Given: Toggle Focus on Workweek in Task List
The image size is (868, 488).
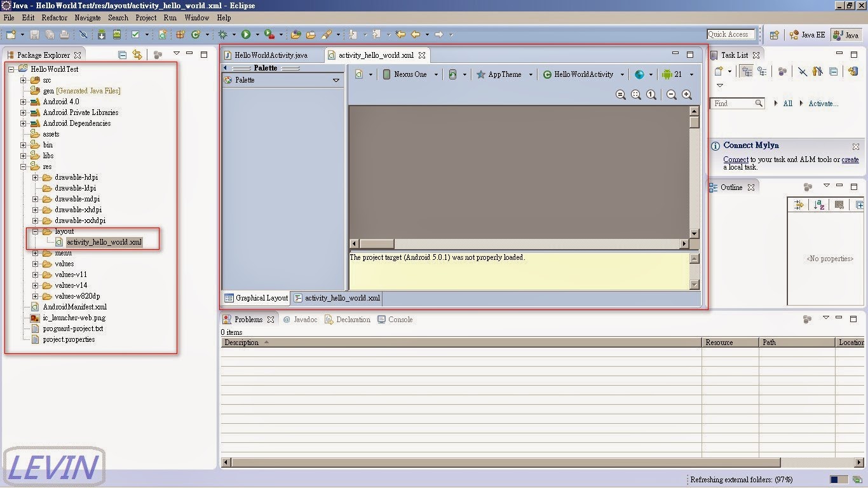Looking at the screenshot, I should (x=782, y=72).
